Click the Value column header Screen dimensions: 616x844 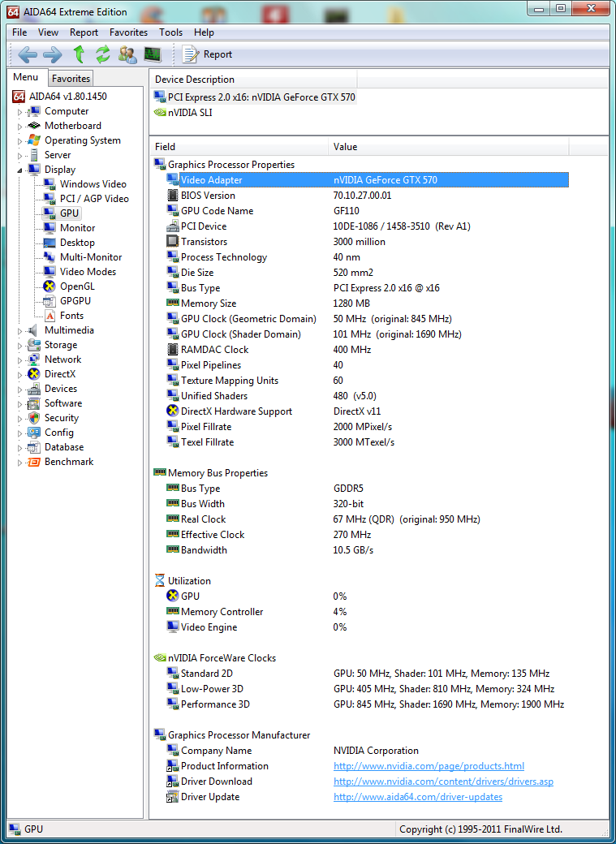[x=449, y=146]
